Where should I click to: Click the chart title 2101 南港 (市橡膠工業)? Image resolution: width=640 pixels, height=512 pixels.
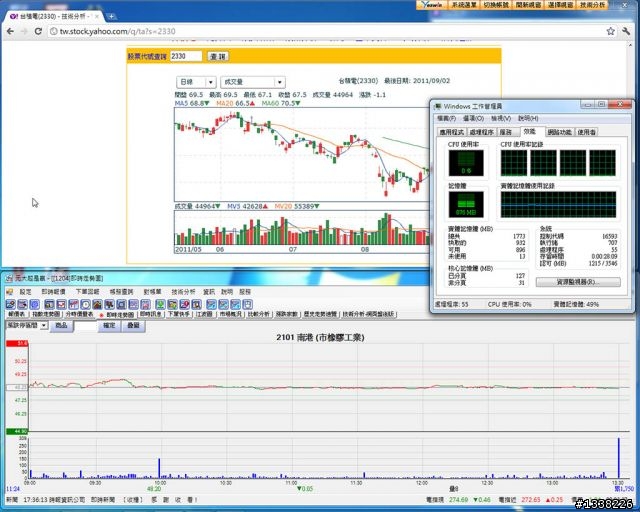click(320, 338)
